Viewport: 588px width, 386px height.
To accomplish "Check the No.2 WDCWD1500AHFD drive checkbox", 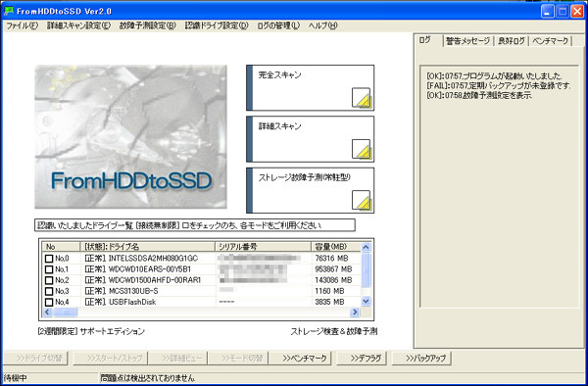I will pyautogui.click(x=49, y=280).
